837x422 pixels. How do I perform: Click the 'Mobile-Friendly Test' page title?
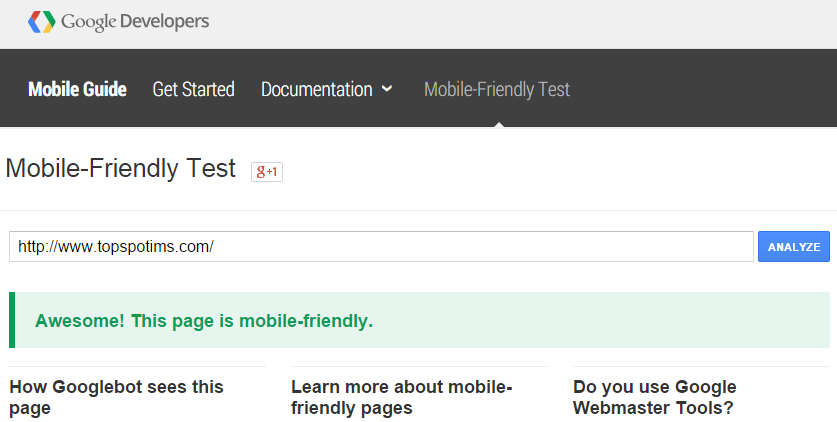coord(121,169)
